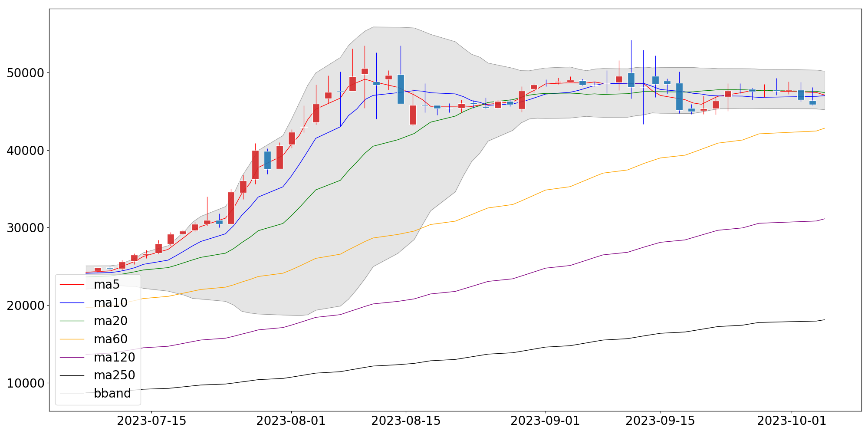Click the ma5 legend label
Screen dimensions: 868x434
pos(106,285)
